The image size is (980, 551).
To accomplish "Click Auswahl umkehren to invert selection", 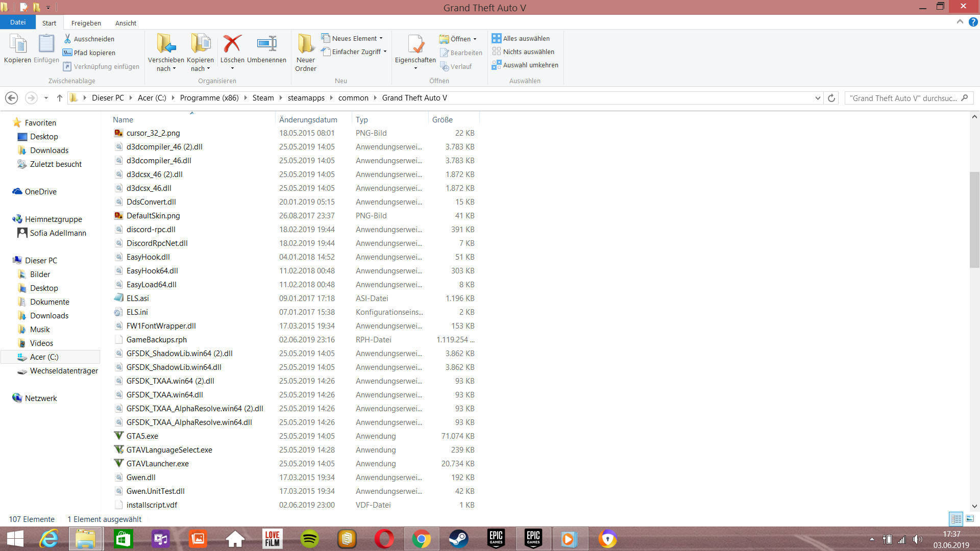I will pos(530,65).
